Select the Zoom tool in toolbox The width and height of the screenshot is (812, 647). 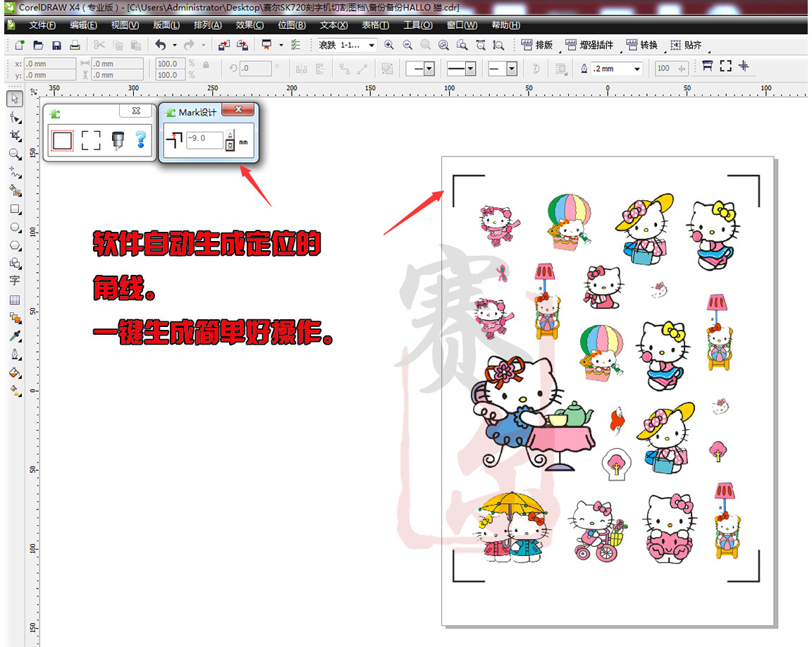tap(15, 154)
